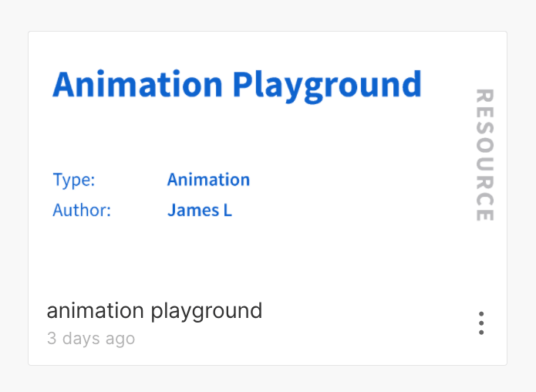This screenshot has width=536, height=392.
Task: Click the blue "Animation Playground" heading
Action: (237, 84)
